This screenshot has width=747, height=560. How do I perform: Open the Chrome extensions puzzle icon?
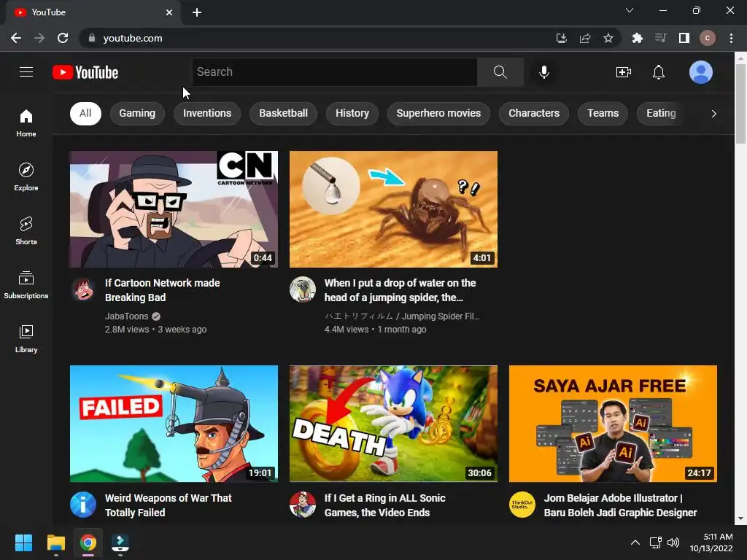(638, 38)
